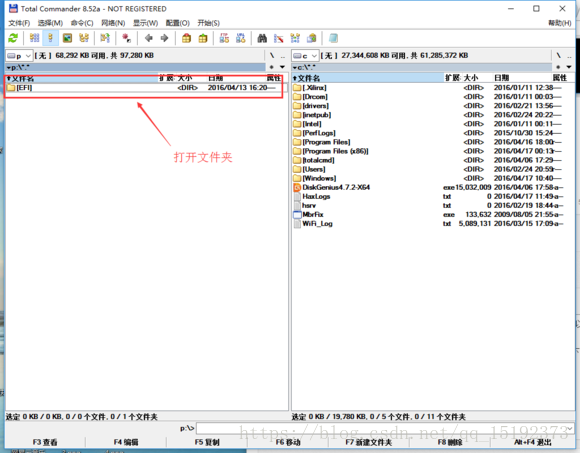The width and height of the screenshot is (580, 453).
Task: Select the DiskGenius4.7.2-X64 file
Action: pyautogui.click(x=433, y=187)
